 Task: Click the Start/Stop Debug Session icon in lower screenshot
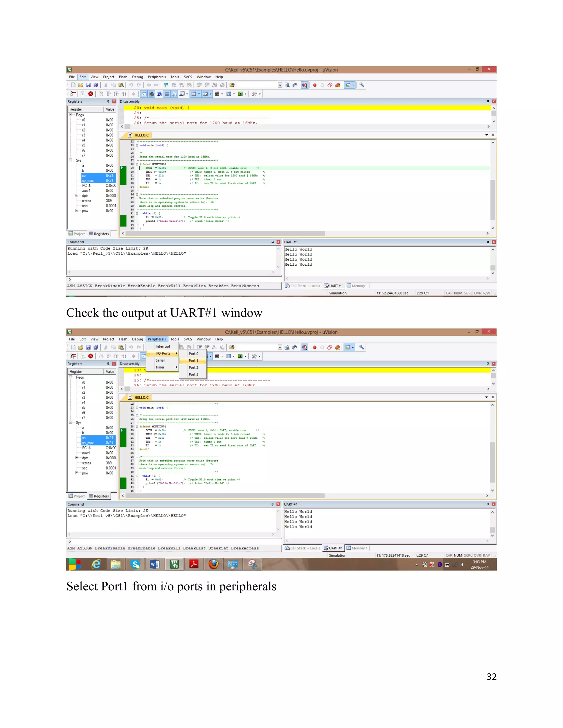coord(304,347)
